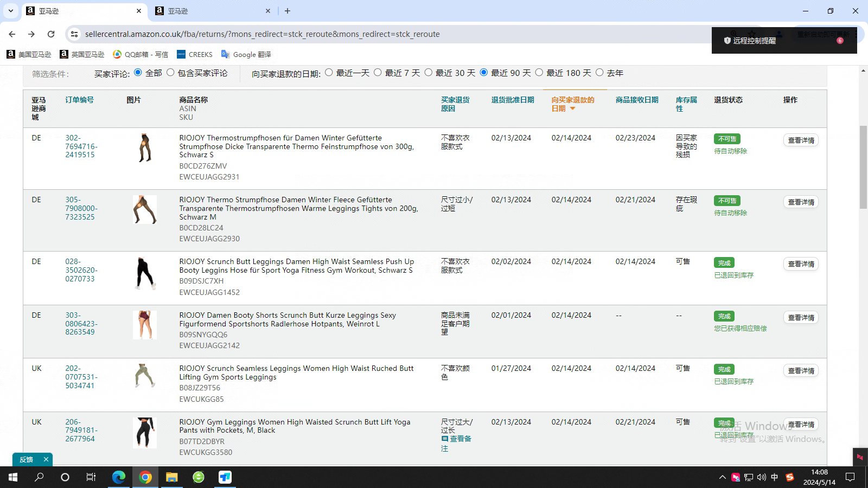Click 待自动移除 status for Schwarz S order
Screen dimensions: 868x488
pos(730,151)
